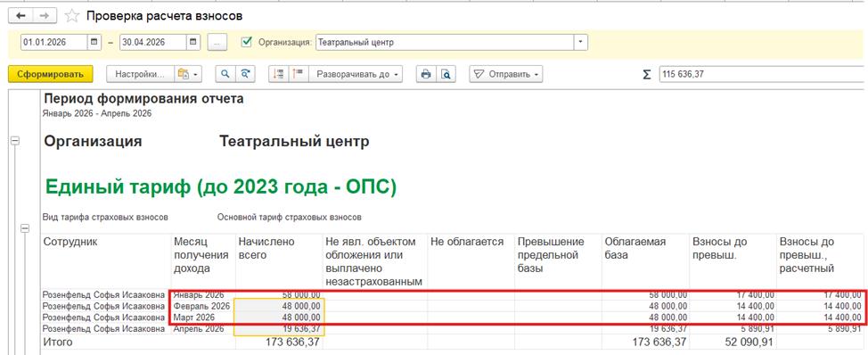868x355 pixels.
Task: Collapse the tariff table group in outline
Action: [x=24, y=228]
